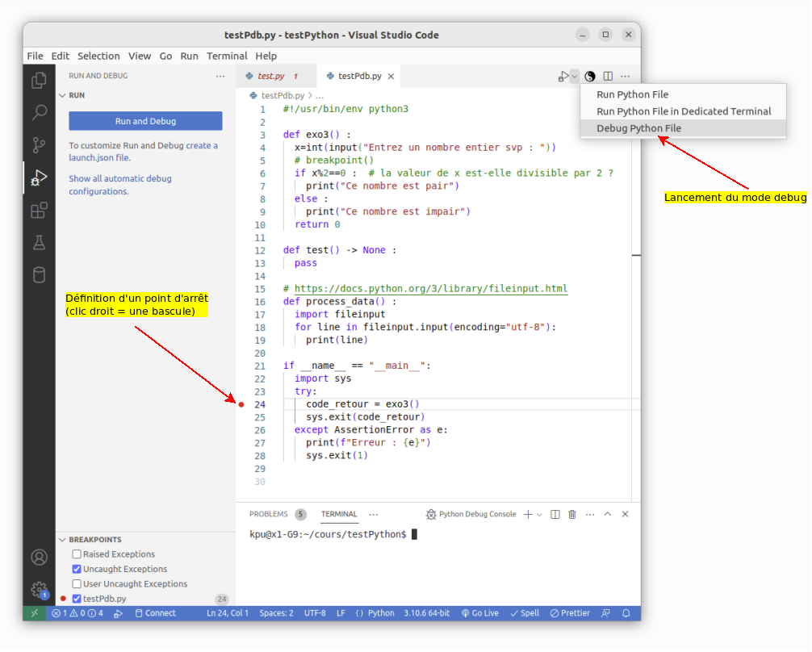812x652 pixels.
Task: Open Run and Debug panel ellipsis menu
Action: pyautogui.click(x=220, y=76)
